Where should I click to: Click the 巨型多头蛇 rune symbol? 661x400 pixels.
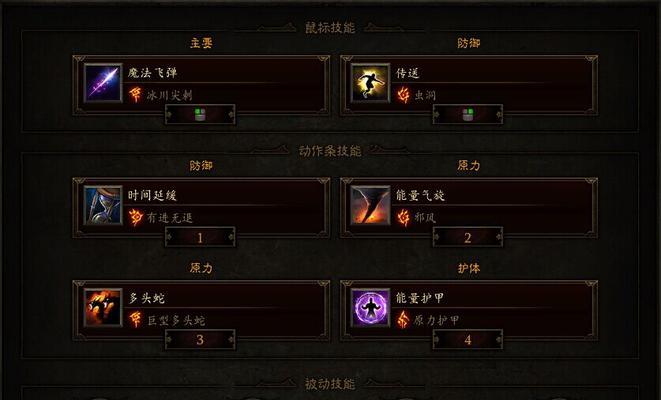[136, 319]
